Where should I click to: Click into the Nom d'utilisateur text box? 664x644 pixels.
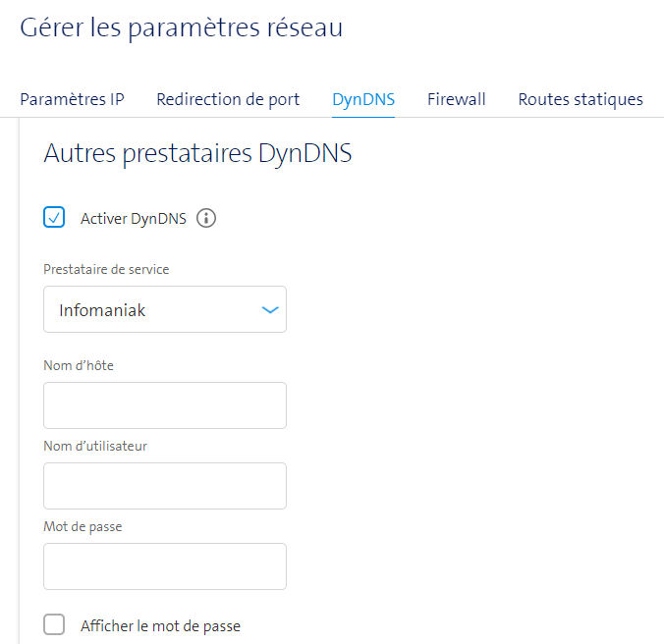(x=165, y=486)
